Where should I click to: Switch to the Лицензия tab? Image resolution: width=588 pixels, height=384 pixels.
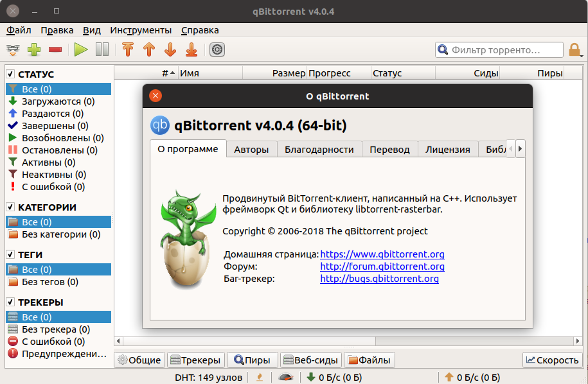tap(447, 150)
